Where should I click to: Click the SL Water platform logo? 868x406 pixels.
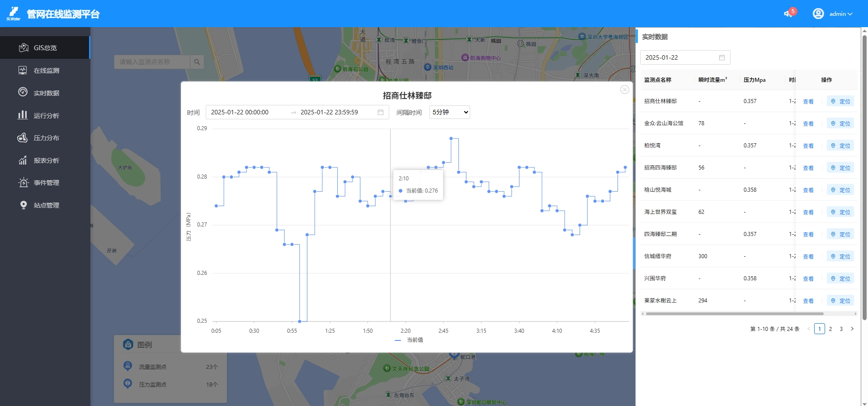click(14, 14)
